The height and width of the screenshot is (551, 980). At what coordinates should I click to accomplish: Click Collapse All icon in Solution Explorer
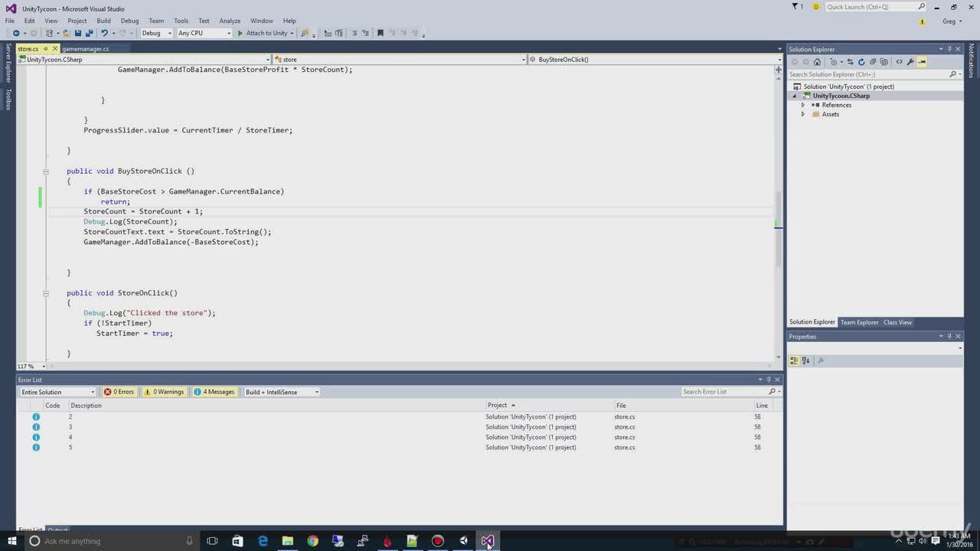[873, 62]
